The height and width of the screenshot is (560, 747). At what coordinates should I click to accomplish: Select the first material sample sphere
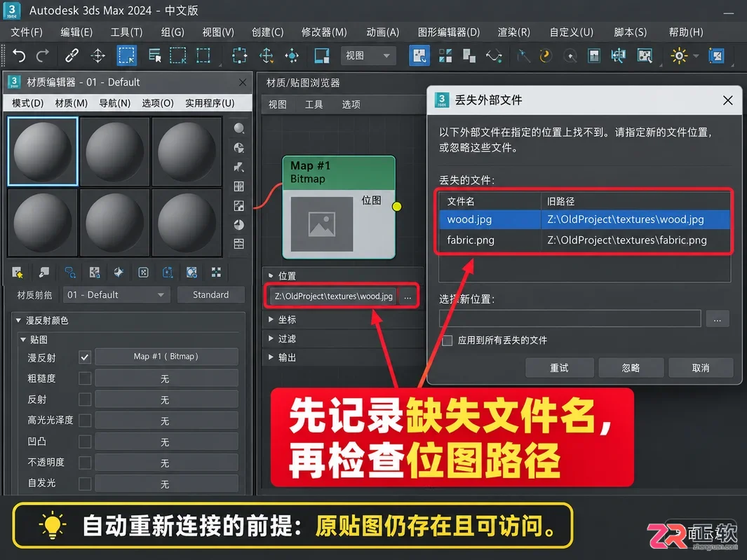42,151
